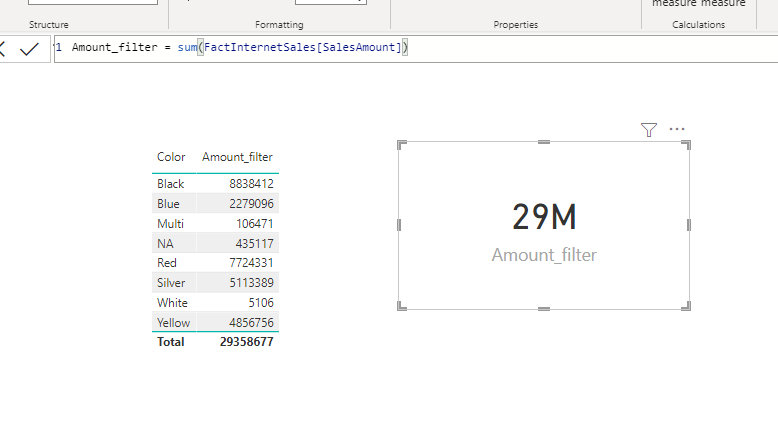Viewport: 778px width, 425px height.
Task: Cancel formula editing with the X icon
Action: [2, 49]
